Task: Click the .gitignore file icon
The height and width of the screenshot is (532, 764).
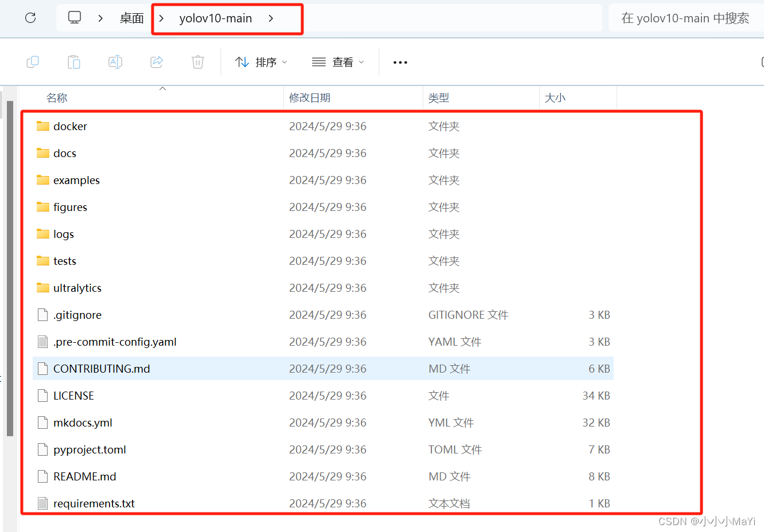Action: click(x=42, y=315)
